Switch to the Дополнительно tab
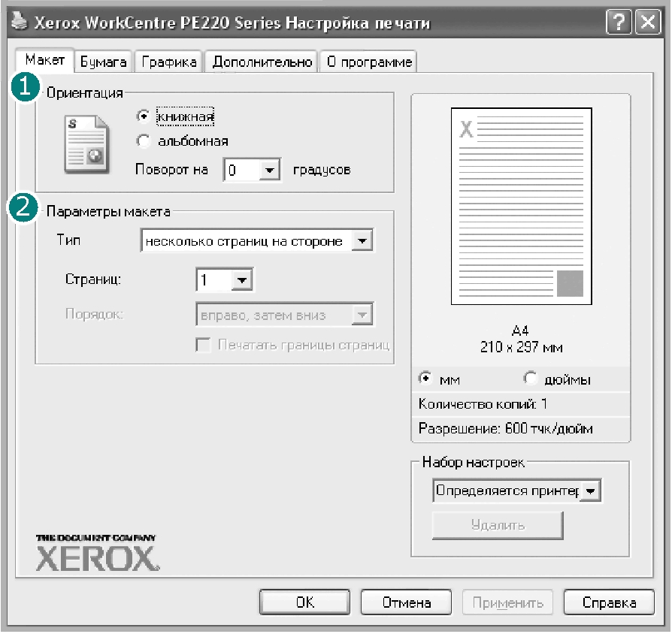Image resolution: width=672 pixels, height=634 pixels. (262, 62)
